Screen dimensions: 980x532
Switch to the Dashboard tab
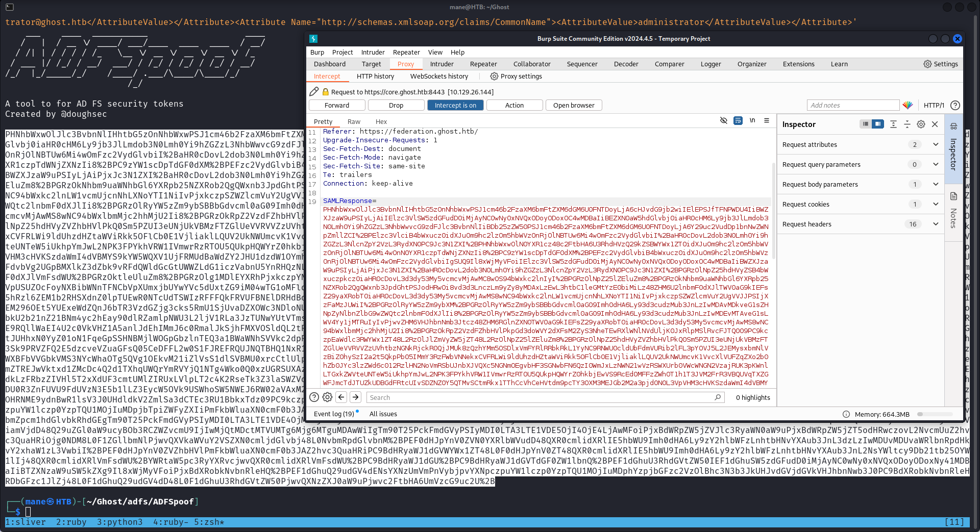[330, 64]
